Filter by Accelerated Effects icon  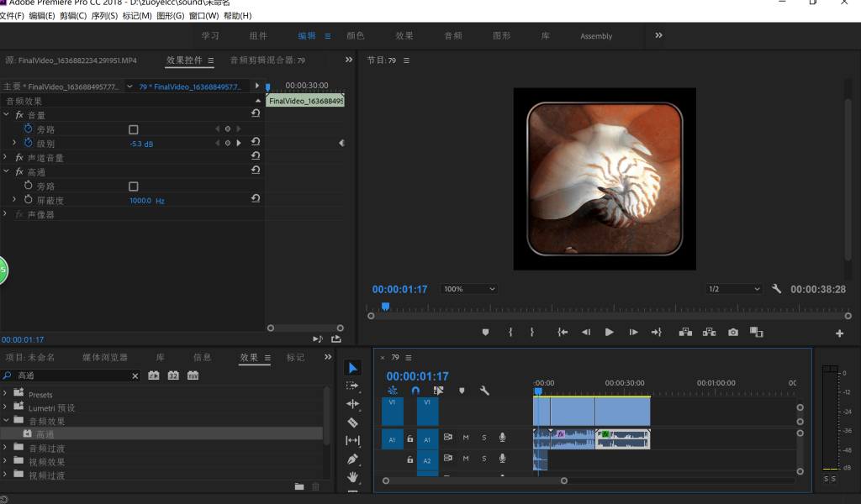click(154, 375)
